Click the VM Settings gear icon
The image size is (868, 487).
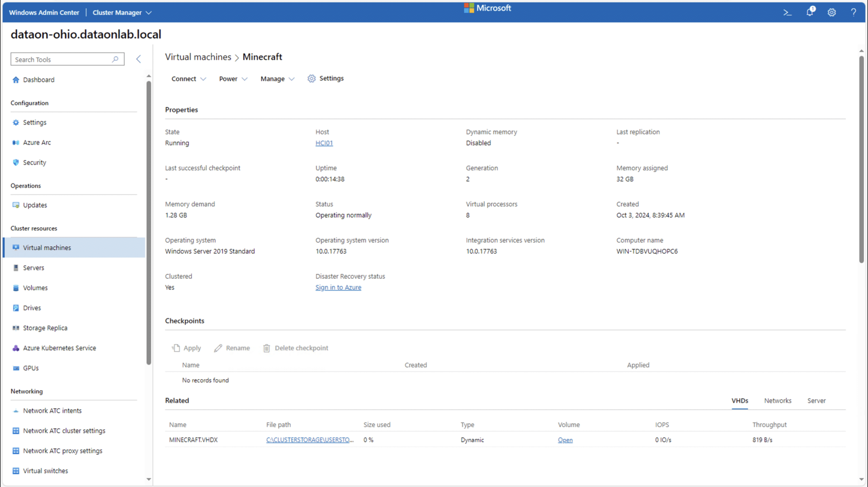(311, 79)
